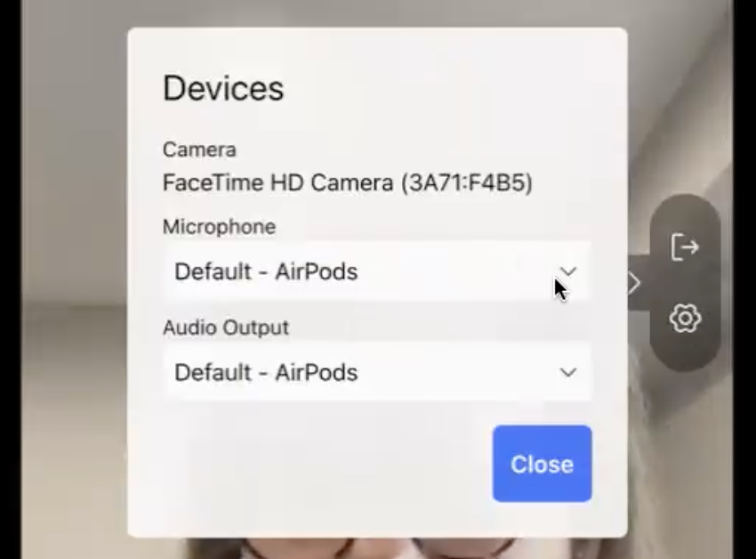The width and height of the screenshot is (756, 559).
Task: Click the video preview behind the dialog
Action: [x=72, y=289]
